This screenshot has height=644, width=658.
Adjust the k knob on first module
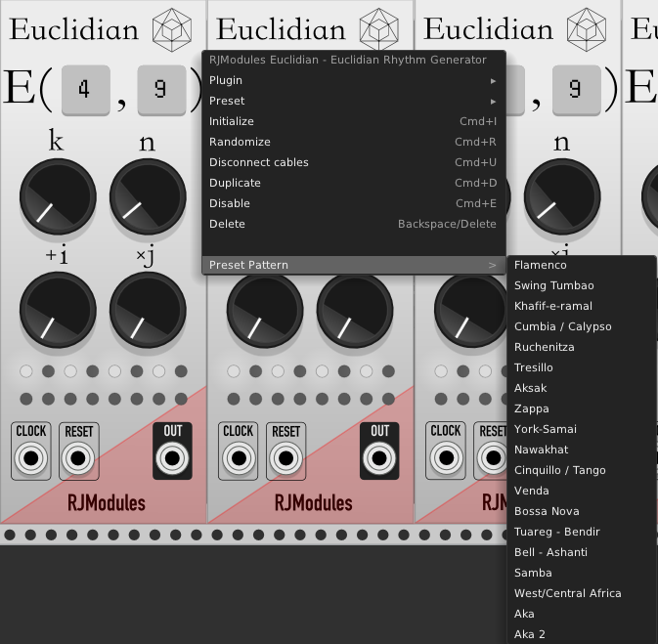pos(58,196)
